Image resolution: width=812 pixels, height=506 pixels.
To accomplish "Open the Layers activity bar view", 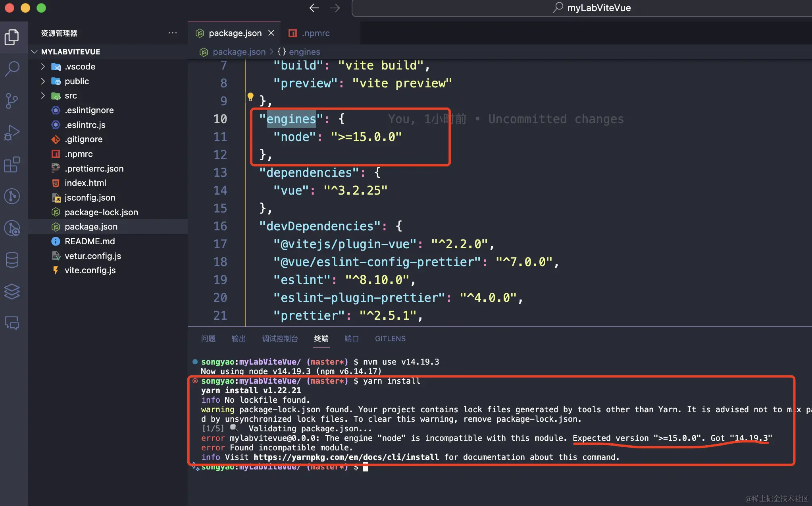I will (x=12, y=291).
